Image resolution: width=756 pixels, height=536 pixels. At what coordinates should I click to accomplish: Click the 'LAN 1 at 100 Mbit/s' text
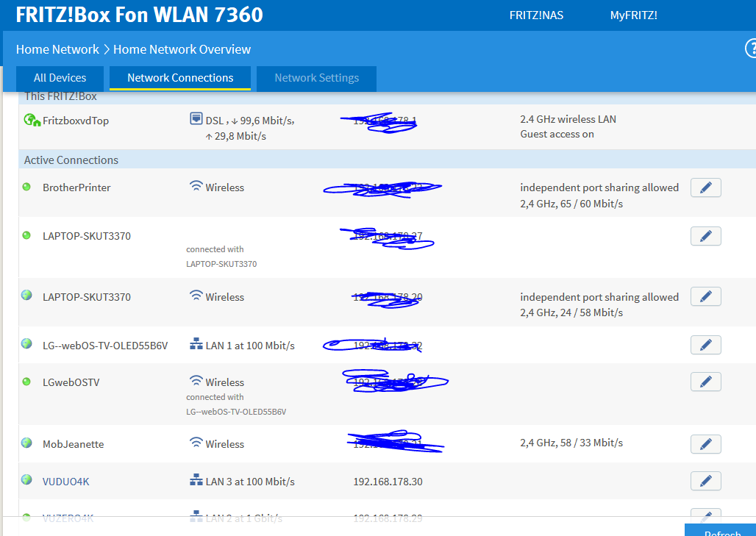tap(250, 346)
